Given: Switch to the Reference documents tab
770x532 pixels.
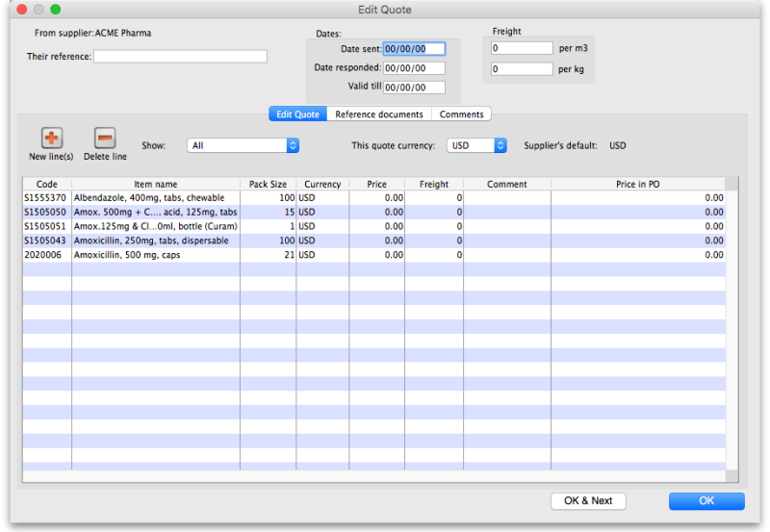Looking at the screenshot, I should [x=378, y=114].
